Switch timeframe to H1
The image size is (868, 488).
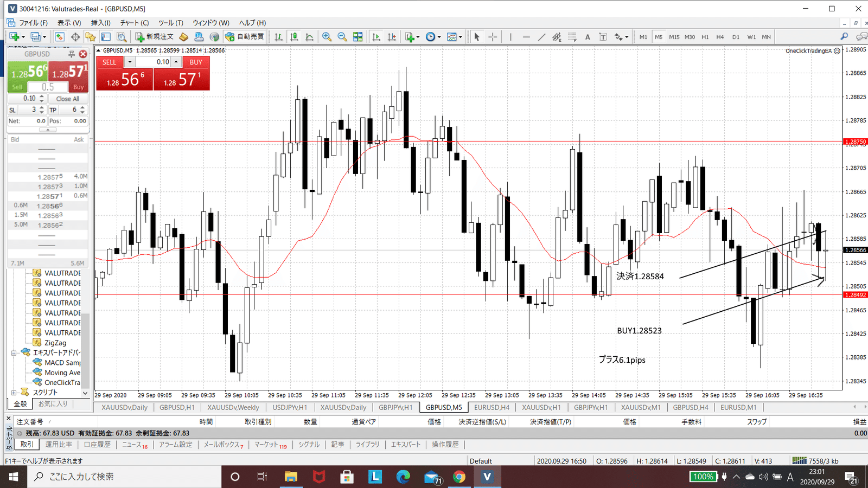click(705, 37)
